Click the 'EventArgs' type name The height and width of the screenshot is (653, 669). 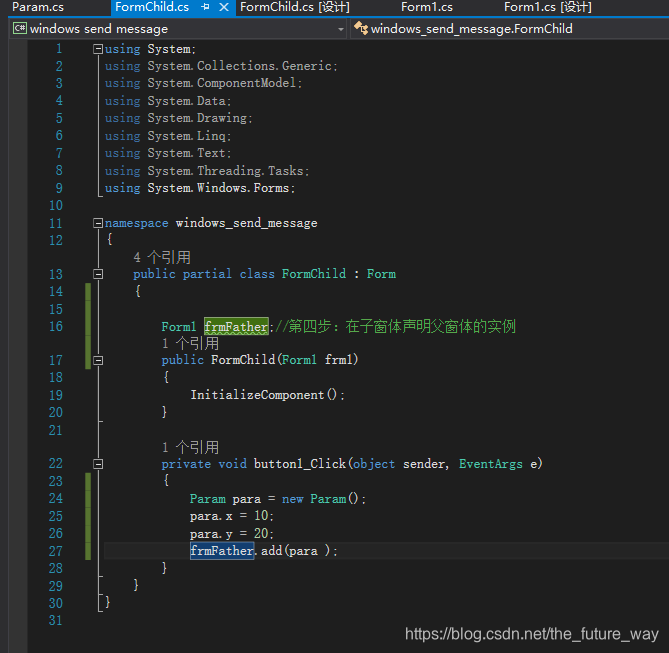click(491, 464)
